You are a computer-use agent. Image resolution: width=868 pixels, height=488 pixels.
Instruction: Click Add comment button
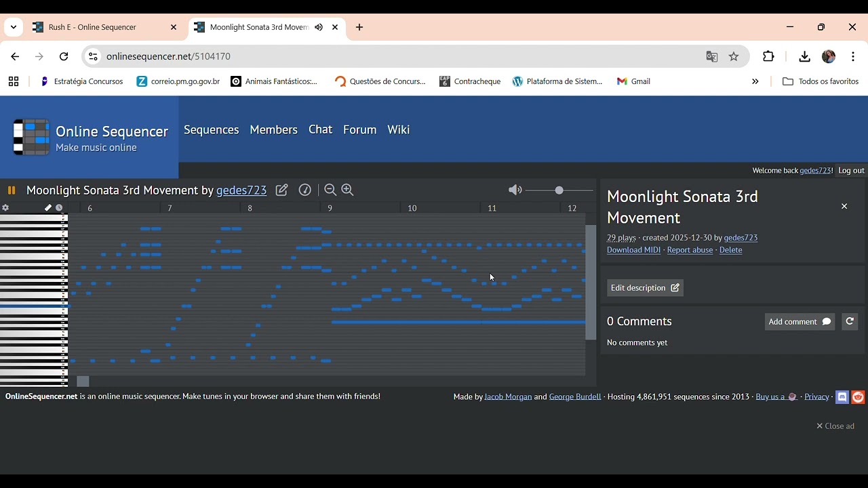pyautogui.click(x=800, y=322)
